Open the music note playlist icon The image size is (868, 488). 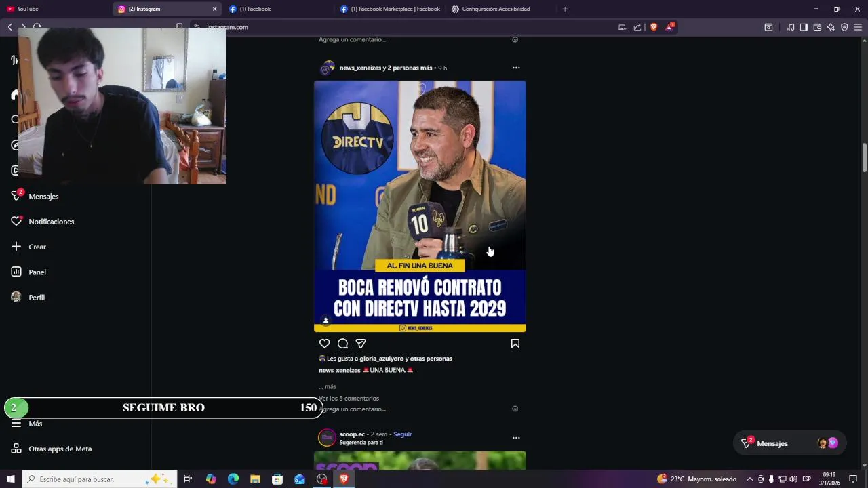[790, 27]
